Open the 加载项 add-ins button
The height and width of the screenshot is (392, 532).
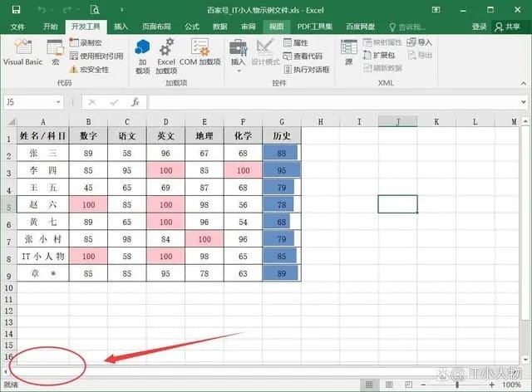142,56
